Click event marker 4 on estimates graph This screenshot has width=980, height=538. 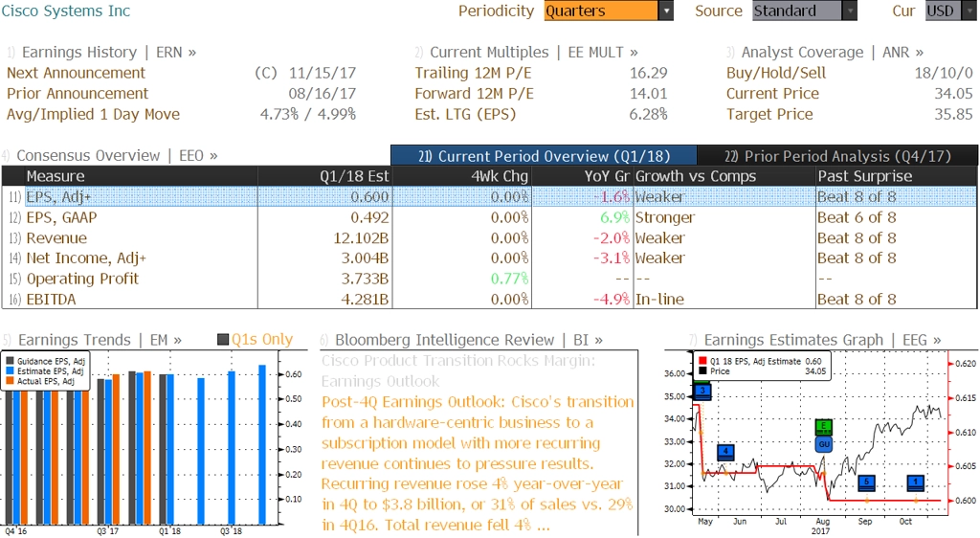pyautogui.click(x=725, y=451)
